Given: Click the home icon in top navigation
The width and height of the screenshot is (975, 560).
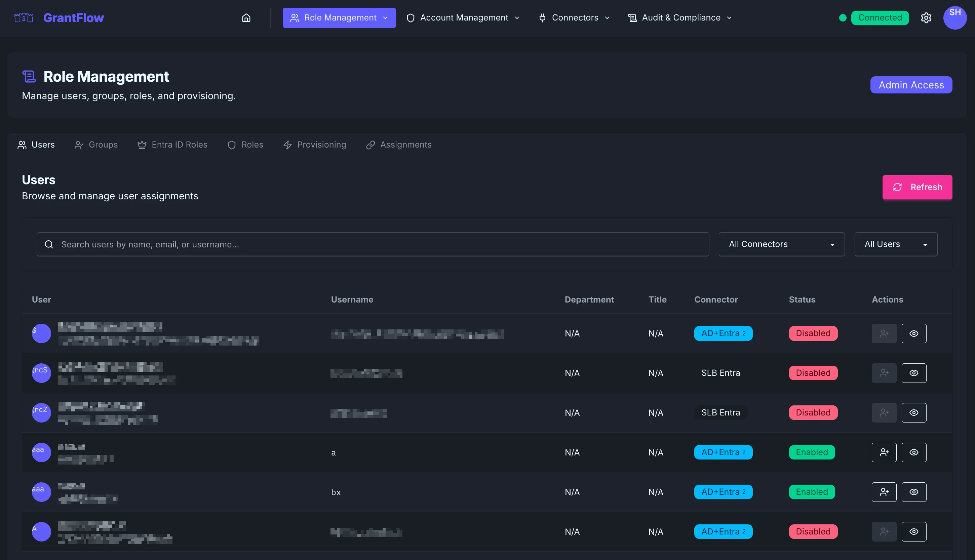Looking at the screenshot, I should pyautogui.click(x=246, y=18).
